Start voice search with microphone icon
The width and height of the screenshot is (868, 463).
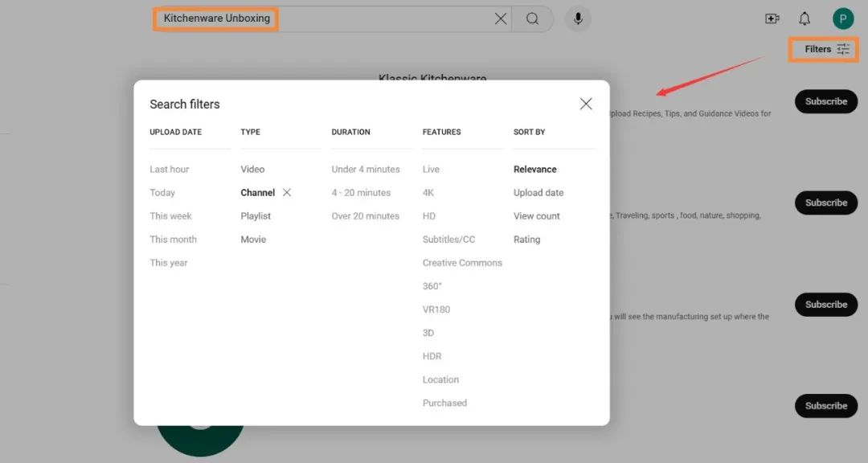577,18
